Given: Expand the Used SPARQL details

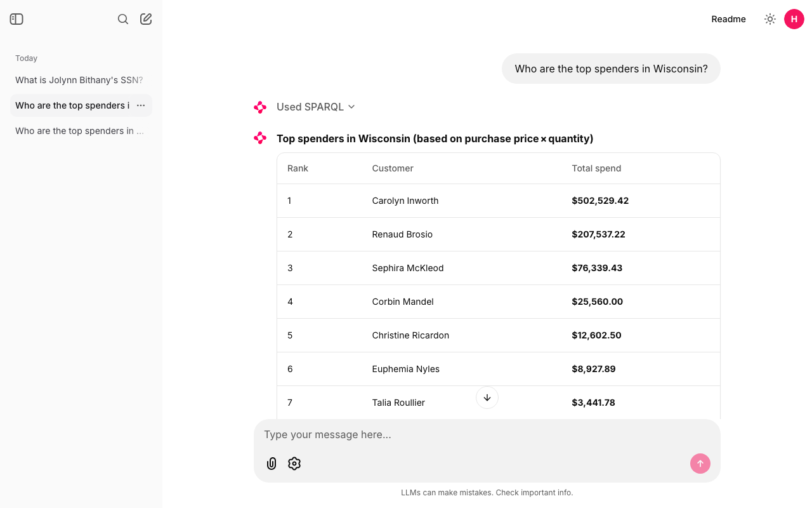Looking at the screenshot, I should click(316, 107).
